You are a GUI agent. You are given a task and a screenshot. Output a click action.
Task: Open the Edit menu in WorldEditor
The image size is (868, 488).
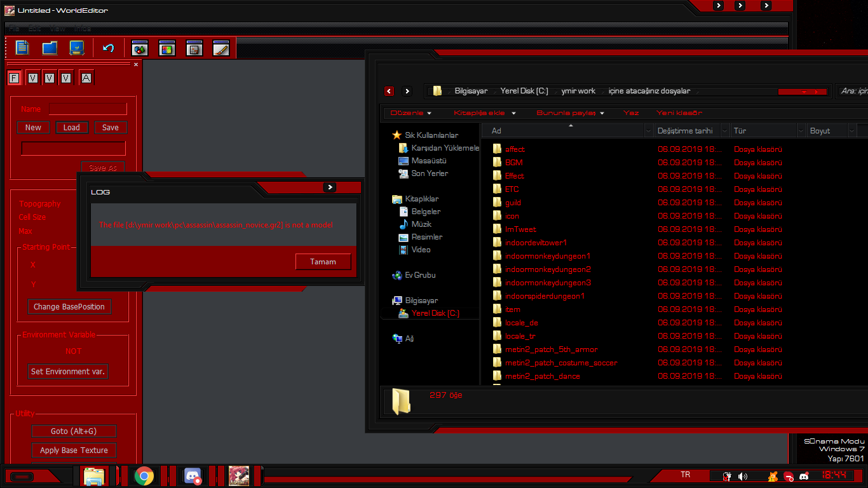[x=34, y=29]
